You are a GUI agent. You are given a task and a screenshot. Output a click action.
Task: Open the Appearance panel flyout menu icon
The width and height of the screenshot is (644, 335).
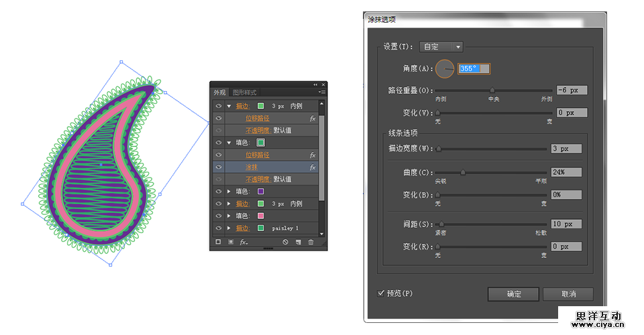(x=322, y=92)
